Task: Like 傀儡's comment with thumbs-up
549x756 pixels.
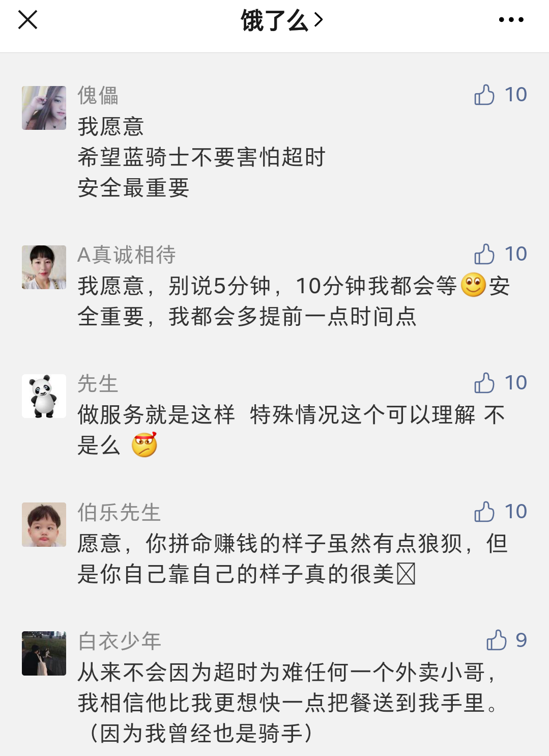Action: pyautogui.click(x=484, y=95)
